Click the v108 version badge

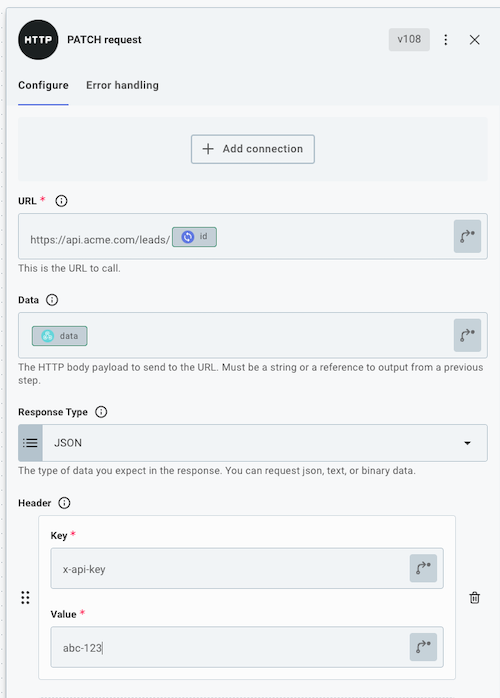point(409,39)
